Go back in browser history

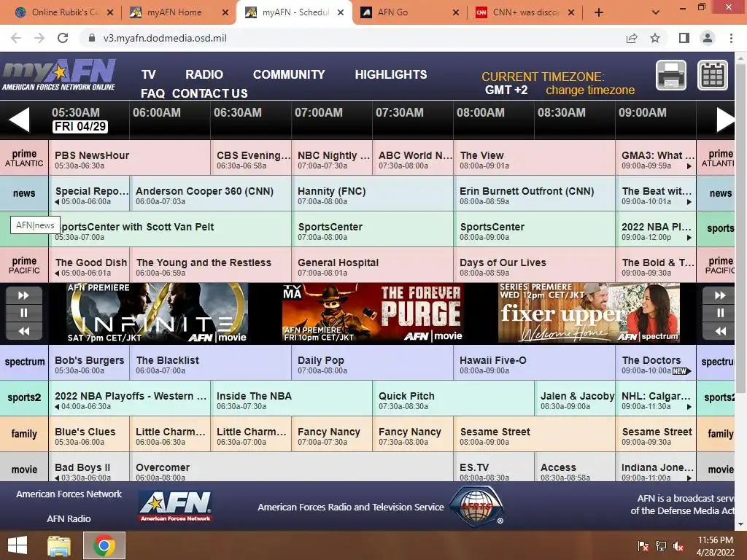[x=16, y=38]
